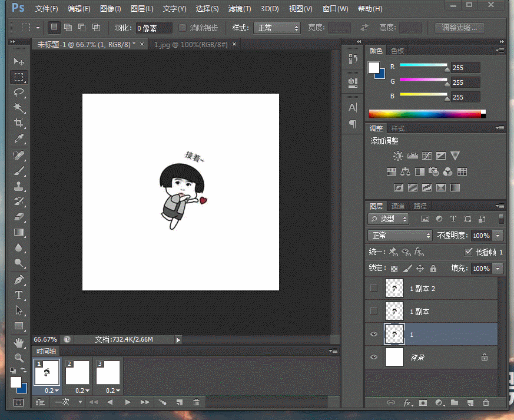Hide the Background layer visibility eye
This screenshot has height=420, width=514.
tap(373, 357)
